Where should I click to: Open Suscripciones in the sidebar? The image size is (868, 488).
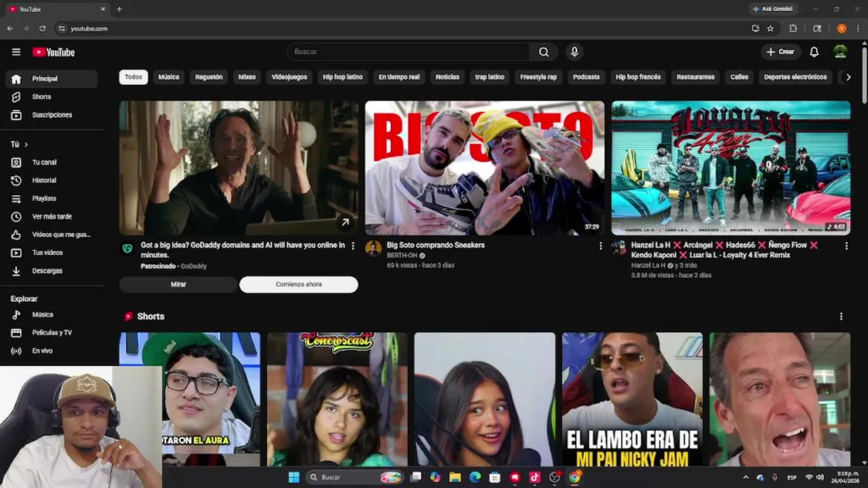pos(52,115)
